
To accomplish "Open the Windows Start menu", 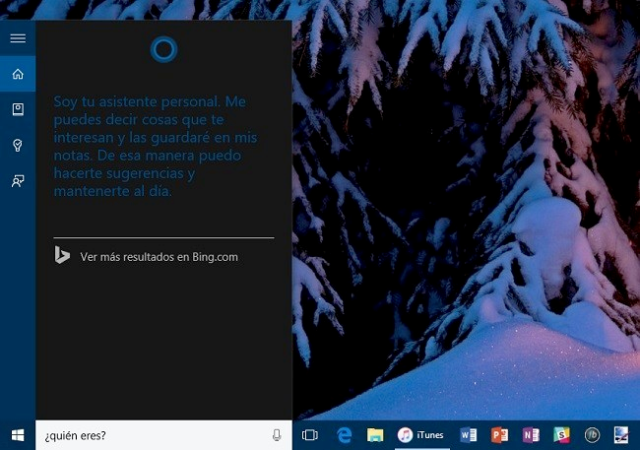I will pos(17,435).
